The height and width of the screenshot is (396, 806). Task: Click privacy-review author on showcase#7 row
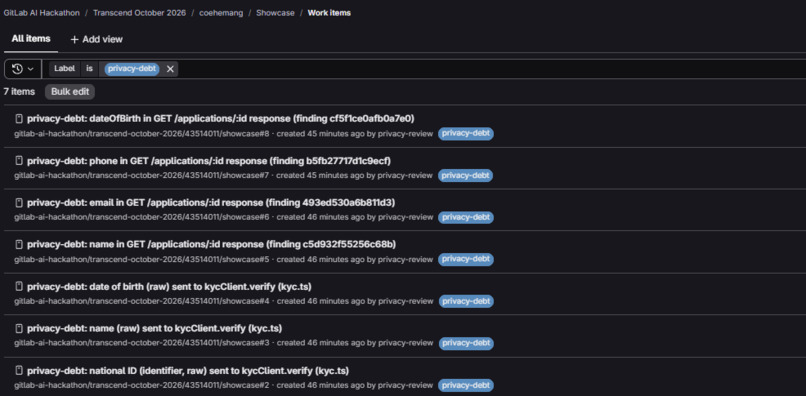coord(405,175)
